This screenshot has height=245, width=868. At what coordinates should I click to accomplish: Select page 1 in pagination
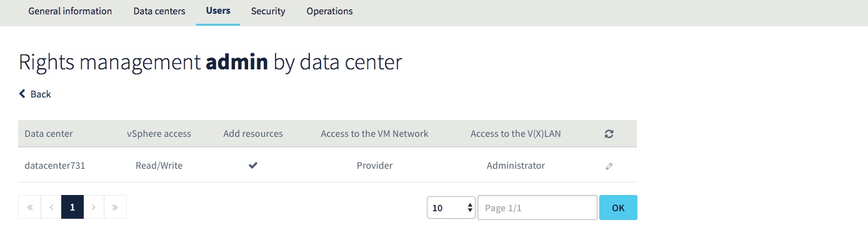click(72, 207)
